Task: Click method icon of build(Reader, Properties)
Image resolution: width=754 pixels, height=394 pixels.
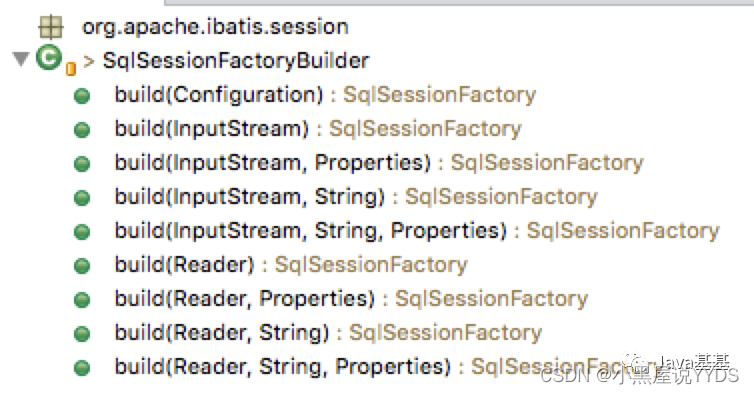Action: [82, 300]
